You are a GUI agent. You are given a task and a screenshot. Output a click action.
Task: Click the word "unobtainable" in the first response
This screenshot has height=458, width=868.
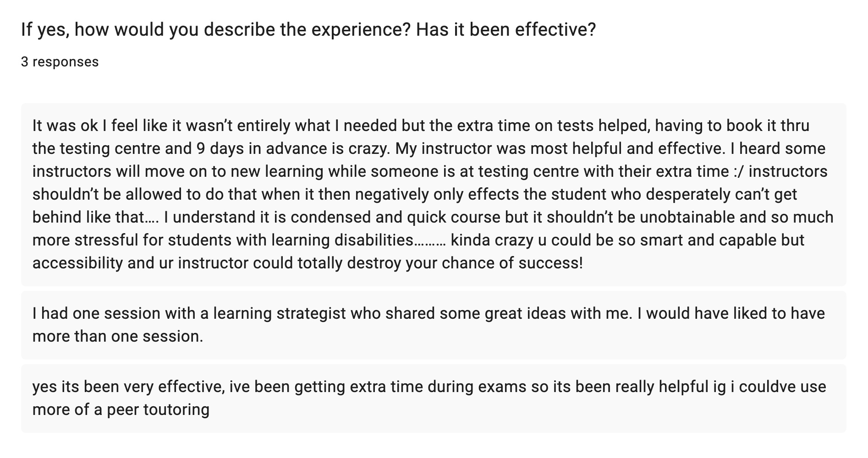687,217
